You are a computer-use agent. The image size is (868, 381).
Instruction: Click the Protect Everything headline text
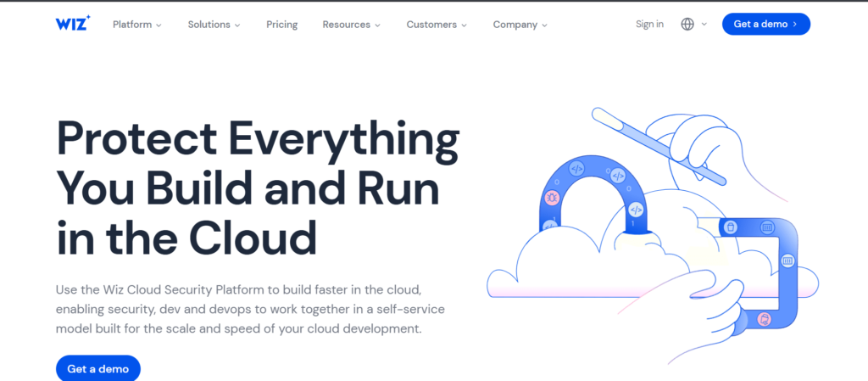[258, 188]
